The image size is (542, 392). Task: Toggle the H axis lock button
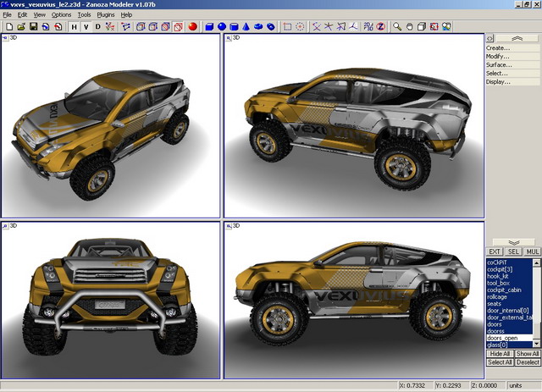coord(74,27)
